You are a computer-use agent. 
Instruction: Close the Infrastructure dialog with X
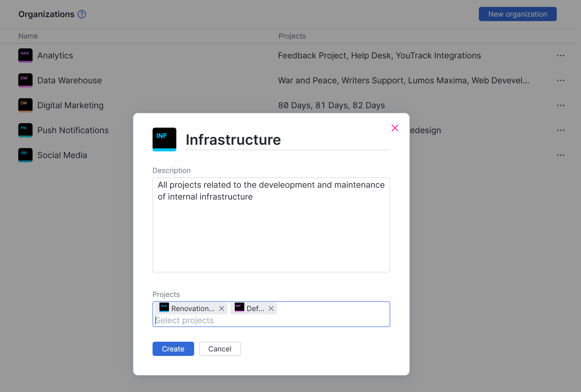[395, 128]
